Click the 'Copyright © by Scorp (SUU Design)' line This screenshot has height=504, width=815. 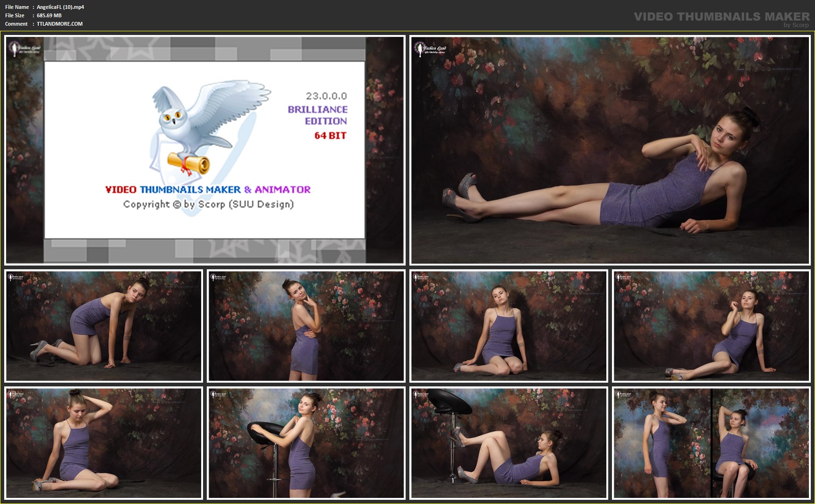(x=208, y=204)
